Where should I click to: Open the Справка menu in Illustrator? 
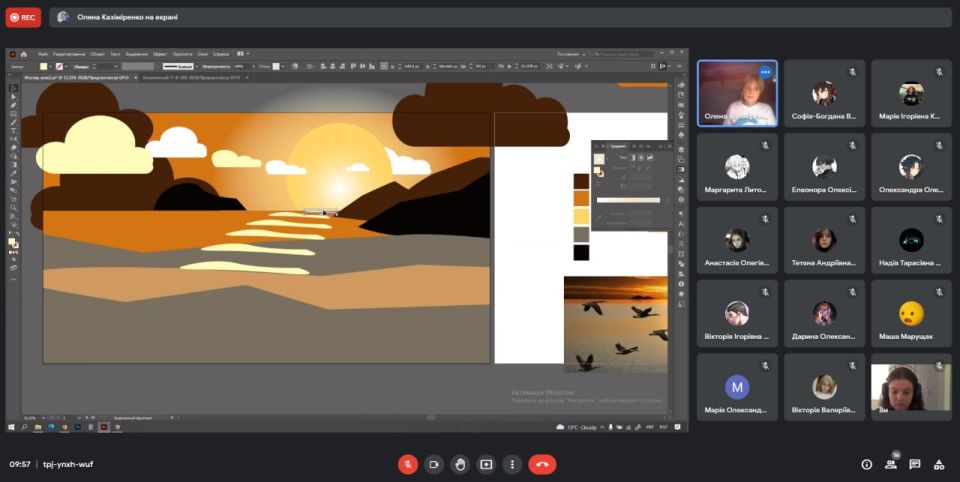[x=221, y=54]
